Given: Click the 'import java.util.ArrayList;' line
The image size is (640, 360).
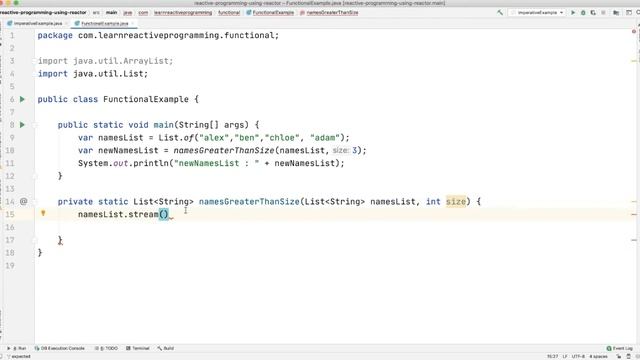Looking at the screenshot, I should [105, 61].
